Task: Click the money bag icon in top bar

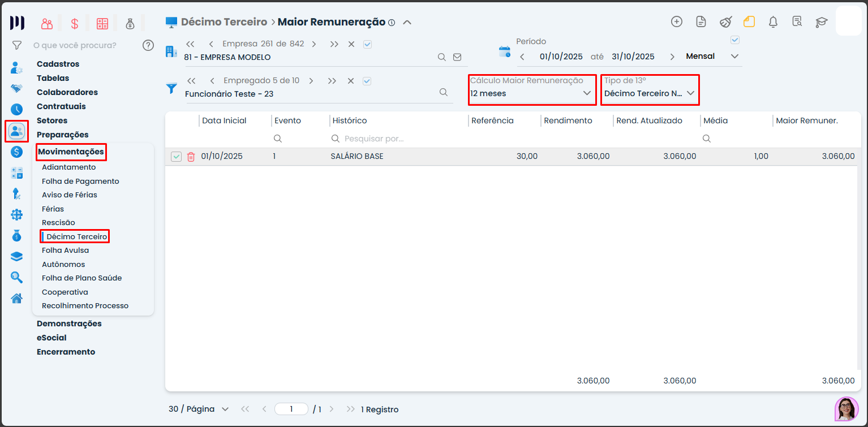Action: (x=130, y=23)
